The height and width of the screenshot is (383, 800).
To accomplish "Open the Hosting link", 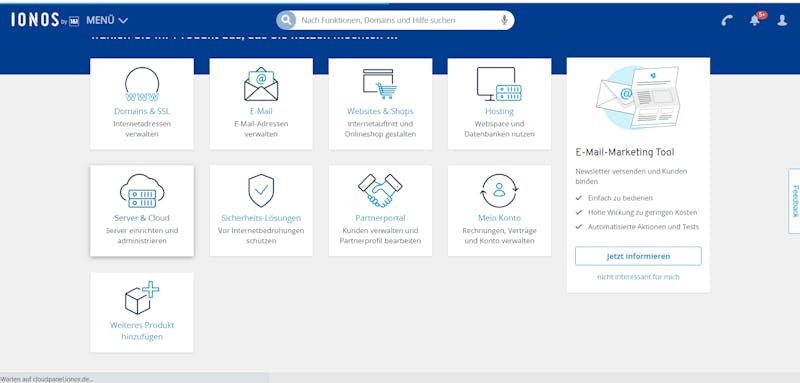I will click(499, 111).
